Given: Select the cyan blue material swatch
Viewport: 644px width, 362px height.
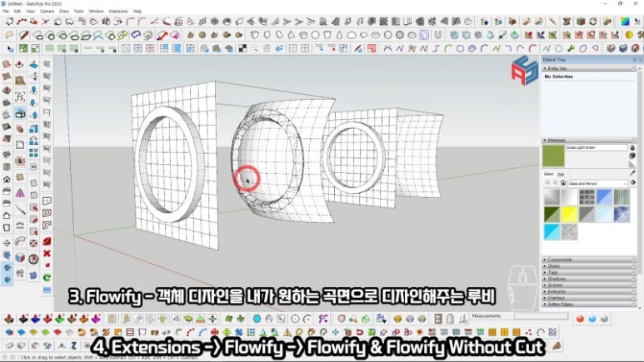Looking at the screenshot, I should coord(552,232).
